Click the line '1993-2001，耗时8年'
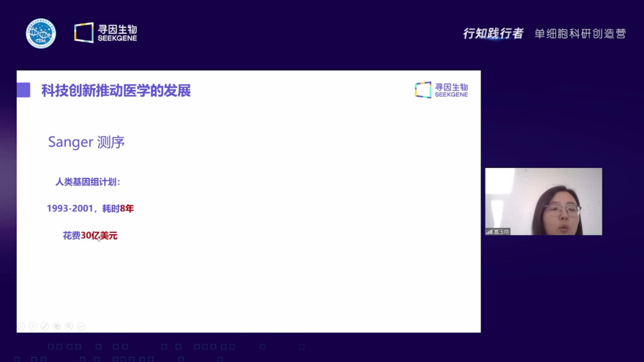The width and height of the screenshot is (644, 362). (90, 208)
